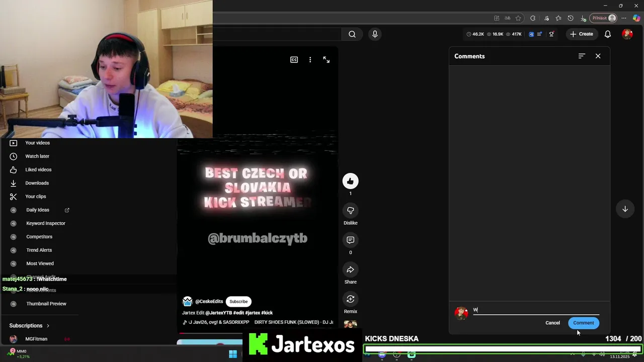The image size is (644, 362).
Task: Open the vidIQ list icon with blue dot
Action: [x=540, y=34]
